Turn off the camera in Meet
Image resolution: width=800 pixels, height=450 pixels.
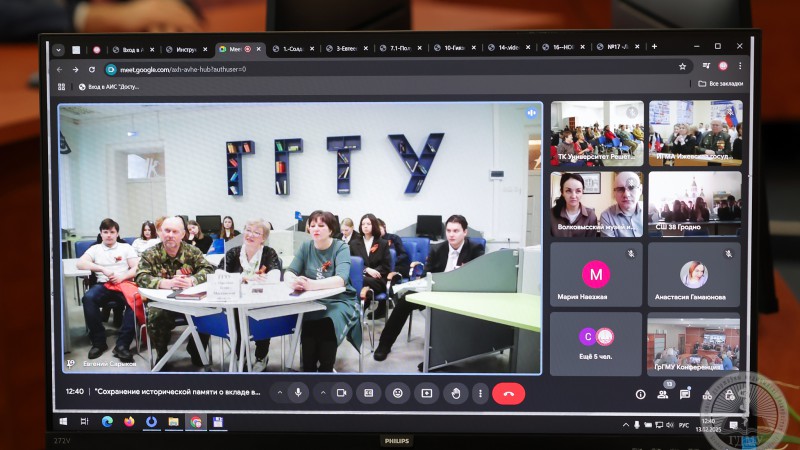[341, 393]
